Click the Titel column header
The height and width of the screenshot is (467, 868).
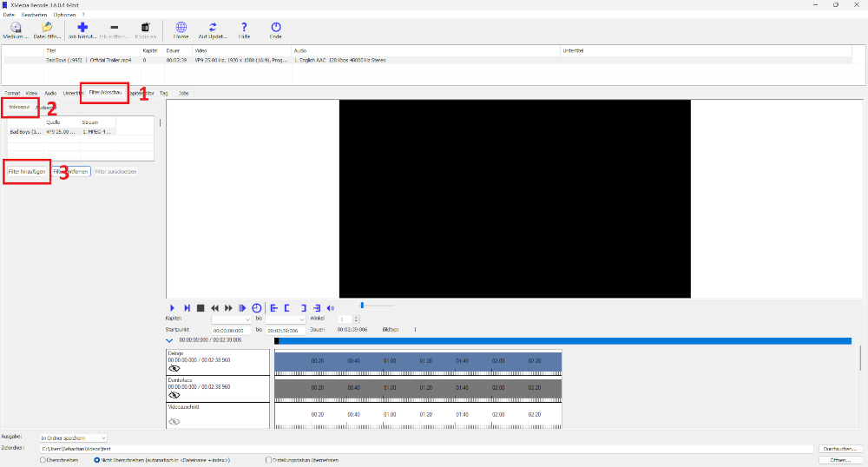[x=93, y=50]
